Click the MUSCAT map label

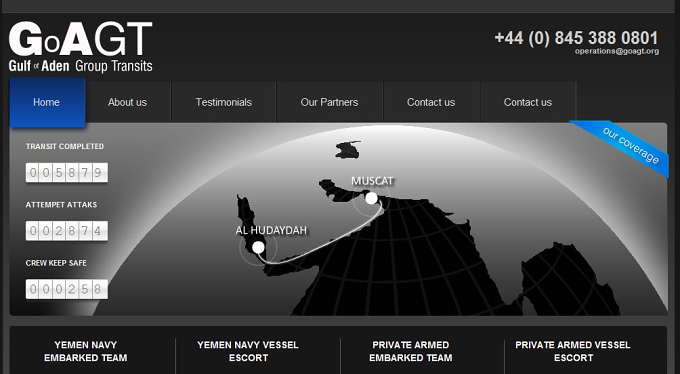click(x=372, y=181)
